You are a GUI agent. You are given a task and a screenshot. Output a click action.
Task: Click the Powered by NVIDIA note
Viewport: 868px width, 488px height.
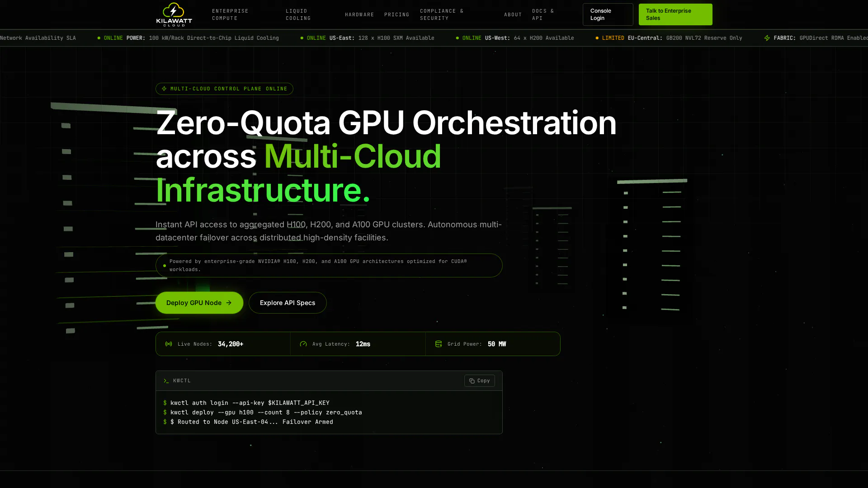click(x=329, y=265)
